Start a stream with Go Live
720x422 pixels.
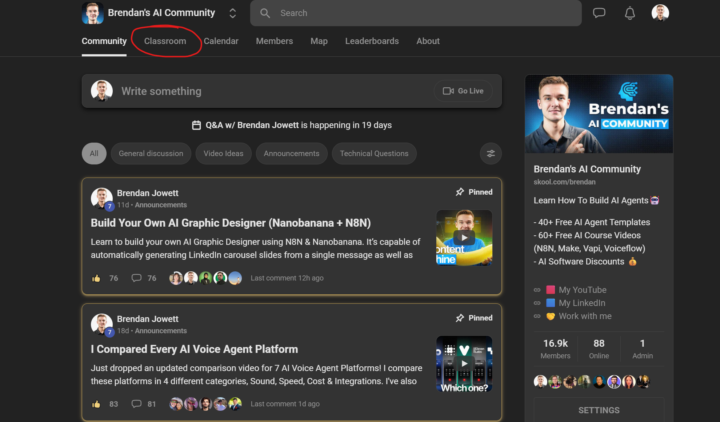click(463, 91)
